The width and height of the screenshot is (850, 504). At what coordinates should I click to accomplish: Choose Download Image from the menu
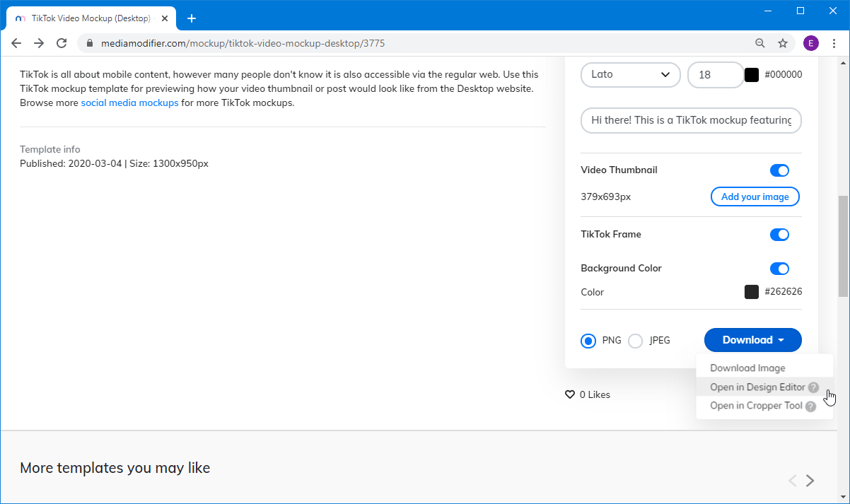coord(747,368)
